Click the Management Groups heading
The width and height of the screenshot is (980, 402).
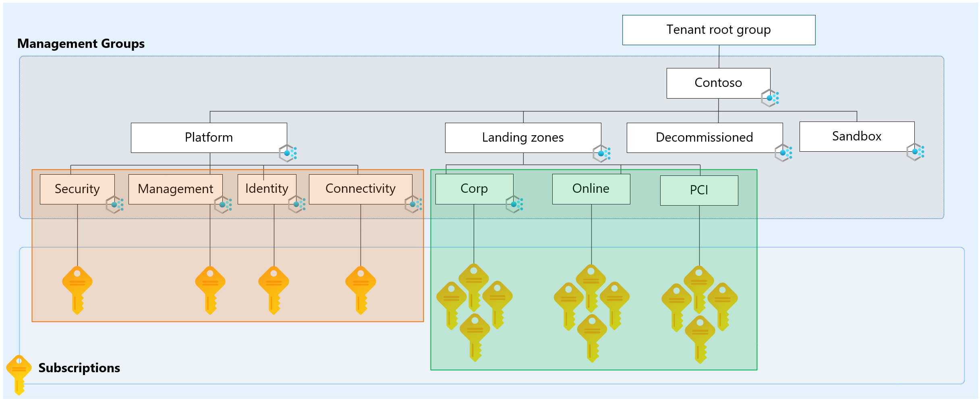81,43
